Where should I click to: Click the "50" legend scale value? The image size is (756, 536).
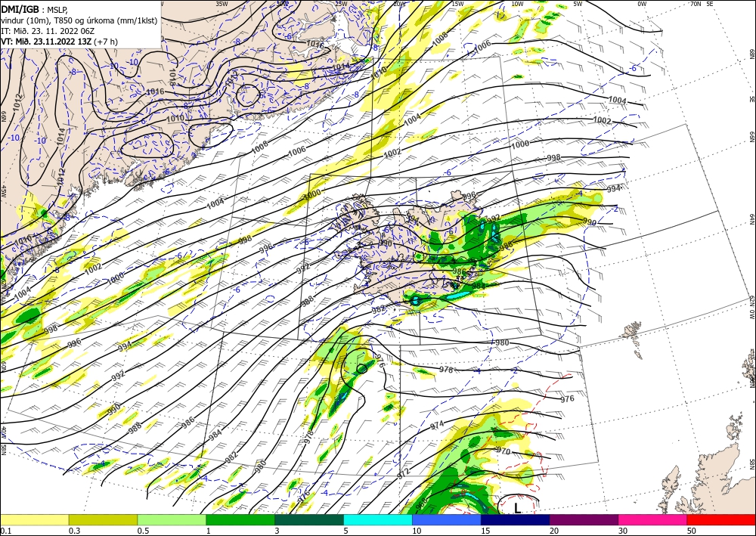pos(692,531)
